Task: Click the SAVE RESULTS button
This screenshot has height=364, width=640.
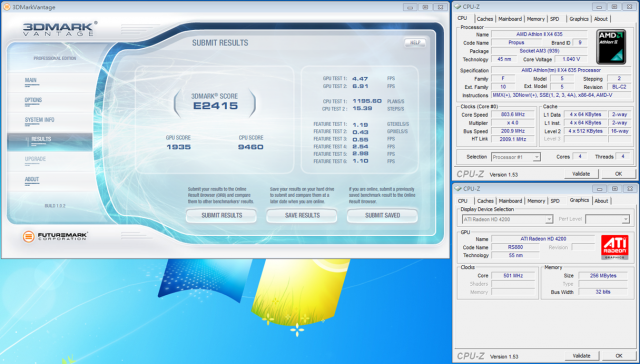Action: (x=302, y=215)
